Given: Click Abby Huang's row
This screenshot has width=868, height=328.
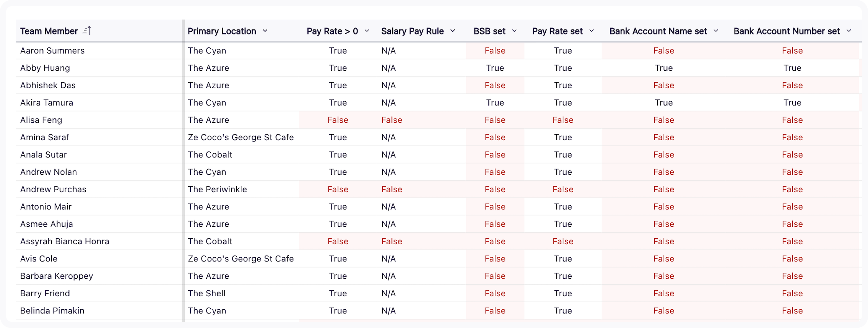Looking at the screenshot, I should (45, 68).
